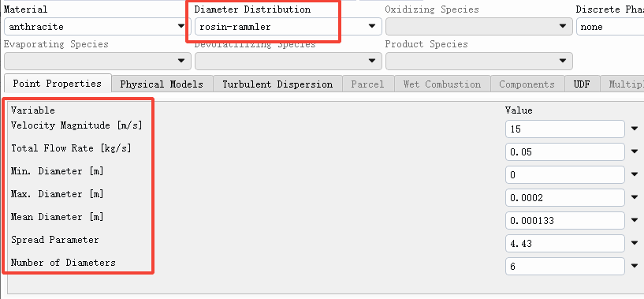The image size is (644, 299).
Task: Open the UDF tab
Action: 582,84
